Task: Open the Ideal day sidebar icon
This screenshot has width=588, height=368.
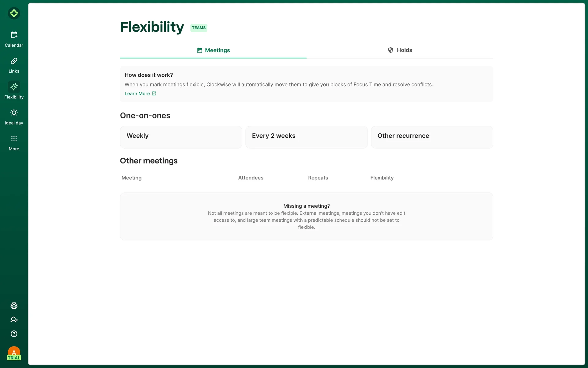Action: pos(14,113)
